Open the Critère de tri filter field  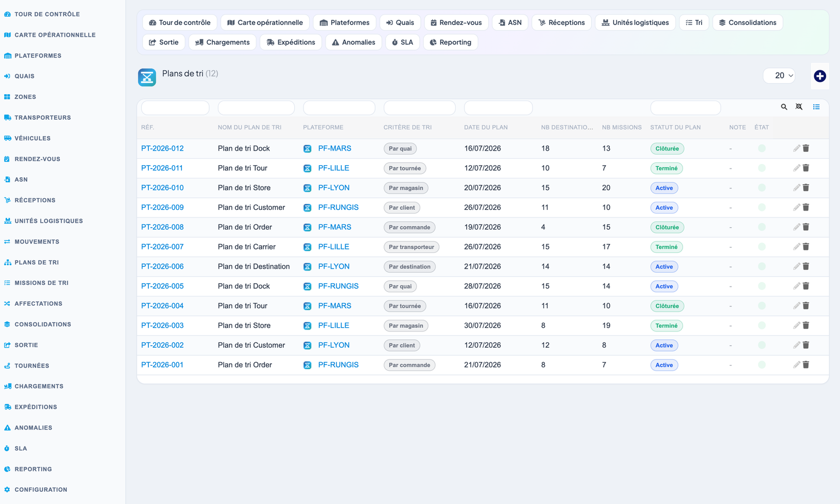(x=419, y=108)
